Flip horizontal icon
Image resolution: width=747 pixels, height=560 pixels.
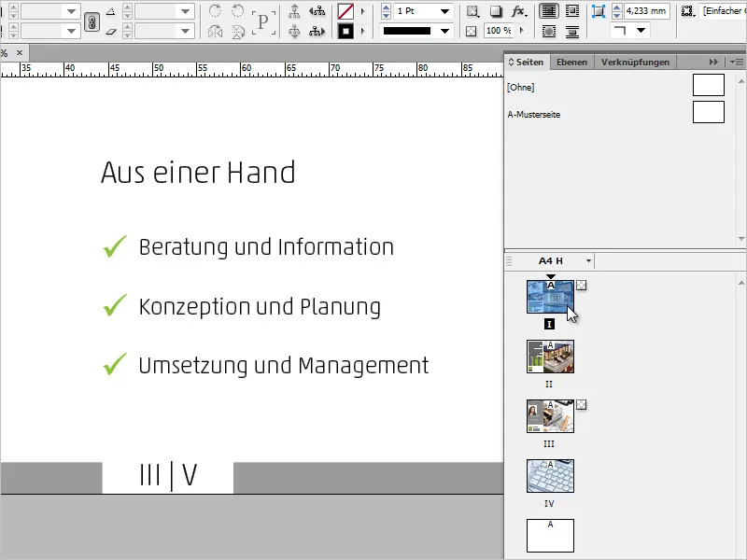click(x=216, y=32)
